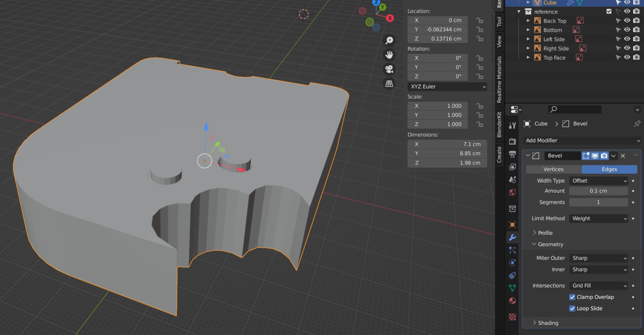Click the zoom viewport magnifier icon
Screen dimensions: 644x335
coord(389,41)
